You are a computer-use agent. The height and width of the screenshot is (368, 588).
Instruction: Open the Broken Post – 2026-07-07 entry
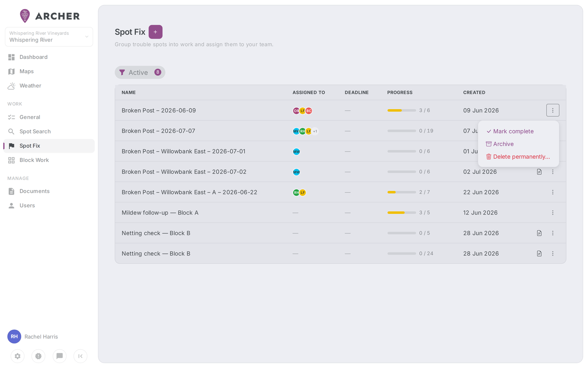(x=158, y=131)
